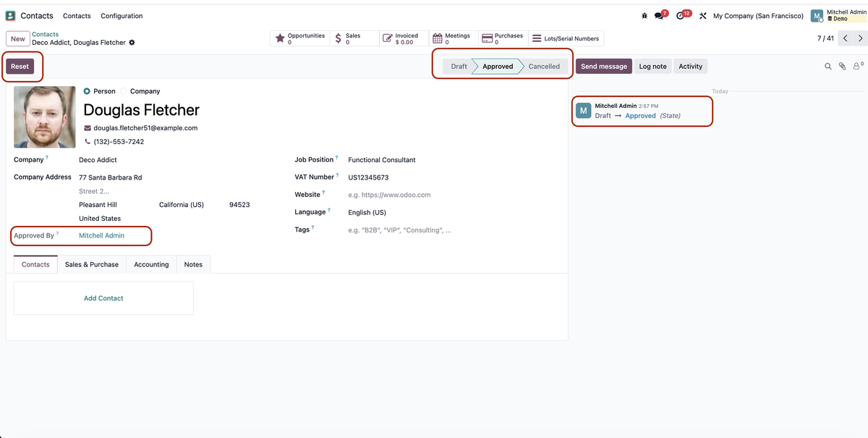Click the Purchases smart button icon

pos(487,38)
